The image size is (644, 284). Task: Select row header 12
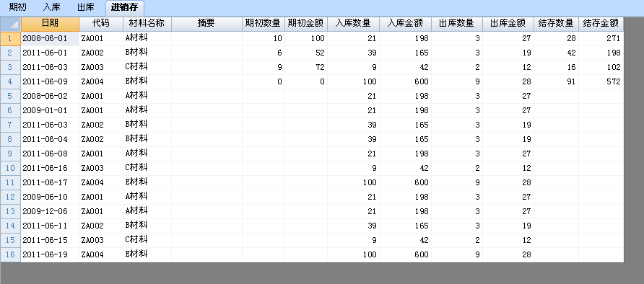(11, 197)
